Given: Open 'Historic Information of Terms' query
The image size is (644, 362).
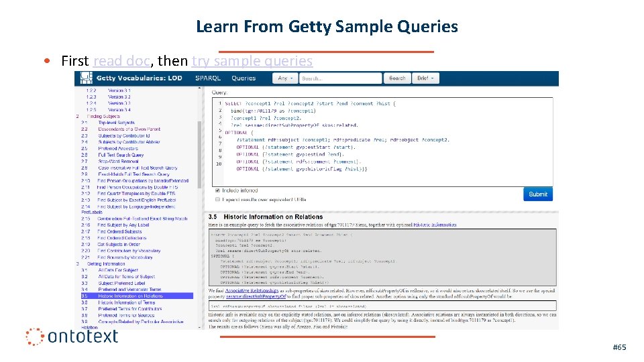Looking at the screenshot, I should (x=127, y=302).
